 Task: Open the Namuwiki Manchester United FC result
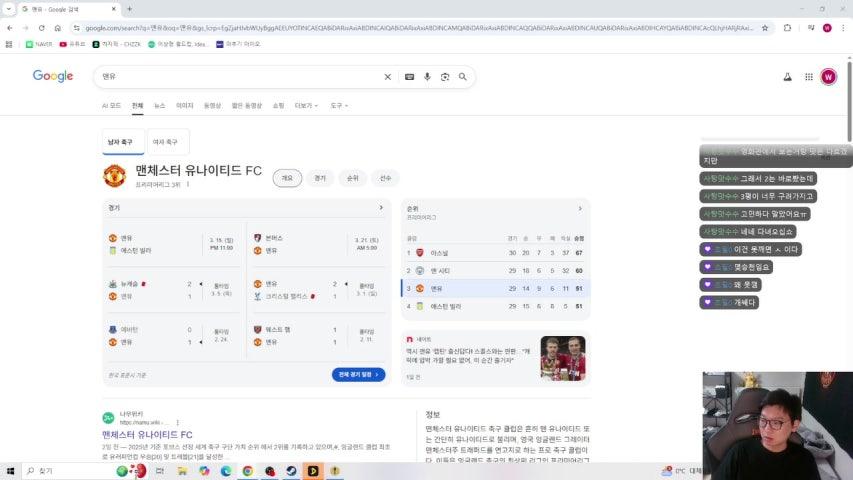click(x=147, y=434)
